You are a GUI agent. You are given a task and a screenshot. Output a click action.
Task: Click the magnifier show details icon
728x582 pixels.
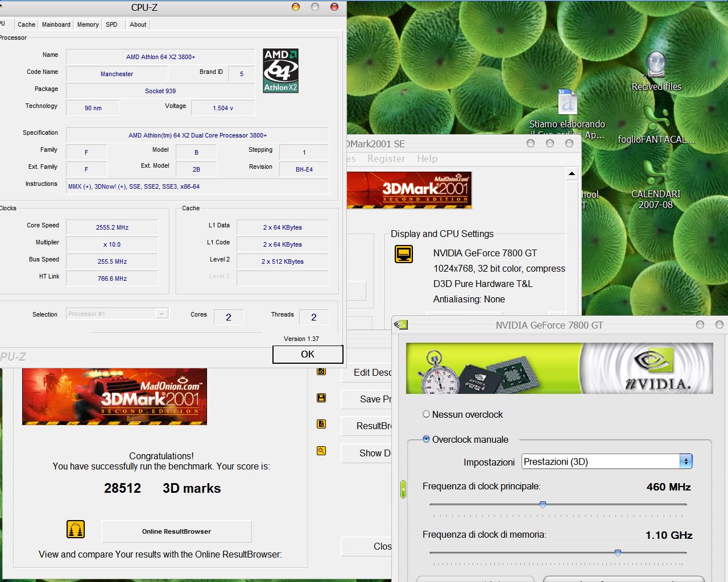pyautogui.click(x=321, y=451)
